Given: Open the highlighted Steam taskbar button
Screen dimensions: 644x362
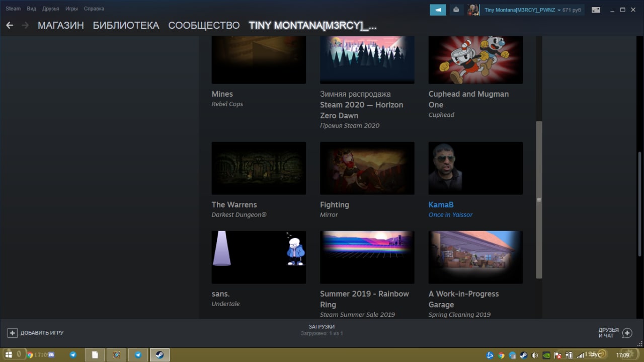Looking at the screenshot, I should pyautogui.click(x=159, y=355).
